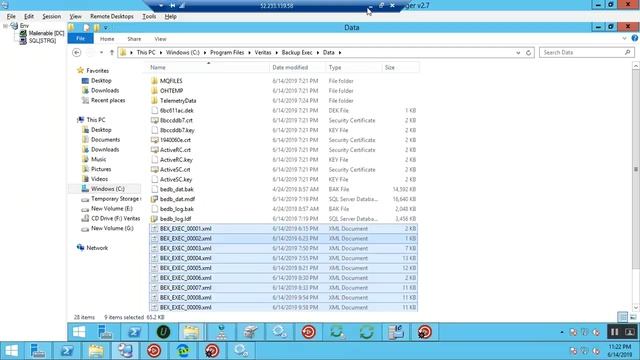Switch to details view layout icon
Image resolution: width=640 pixels, height=360 pixels.
pos(622,317)
